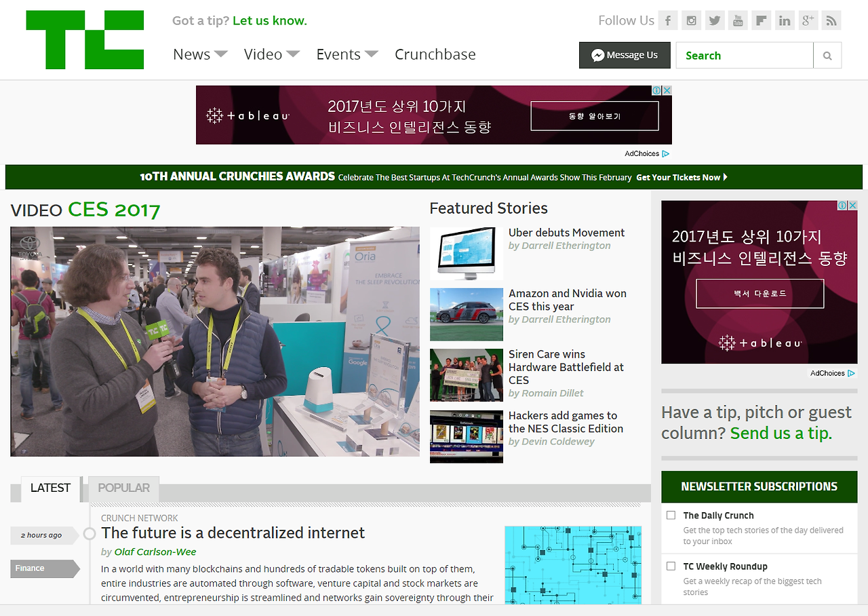
Task: Click Romain Dillet author name
Action: pyautogui.click(x=553, y=393)
